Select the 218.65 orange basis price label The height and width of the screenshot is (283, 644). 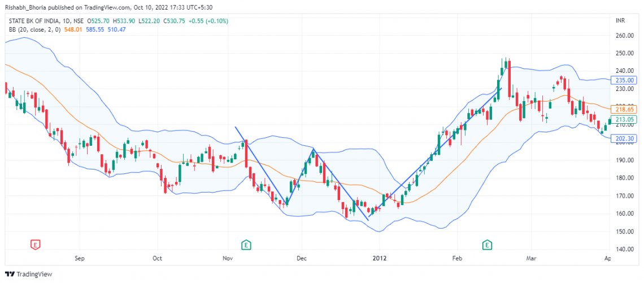pyautogui.click(x=624, y=109)
